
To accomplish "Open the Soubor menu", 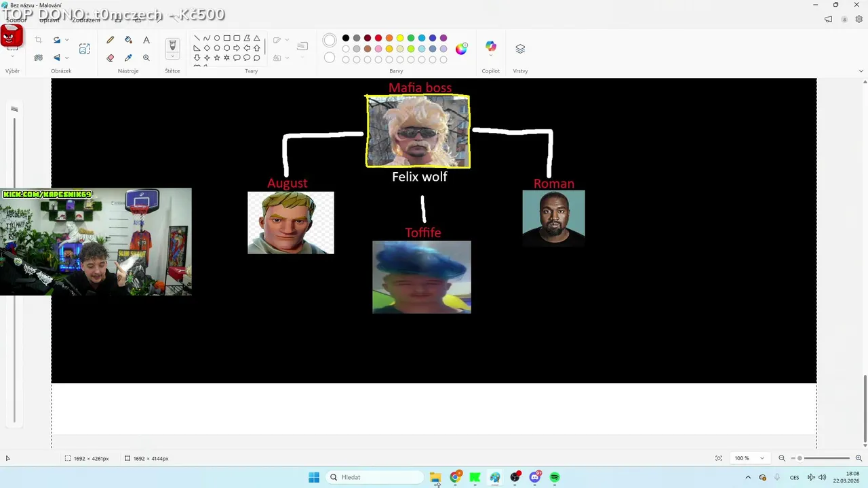I will (16, 20).
